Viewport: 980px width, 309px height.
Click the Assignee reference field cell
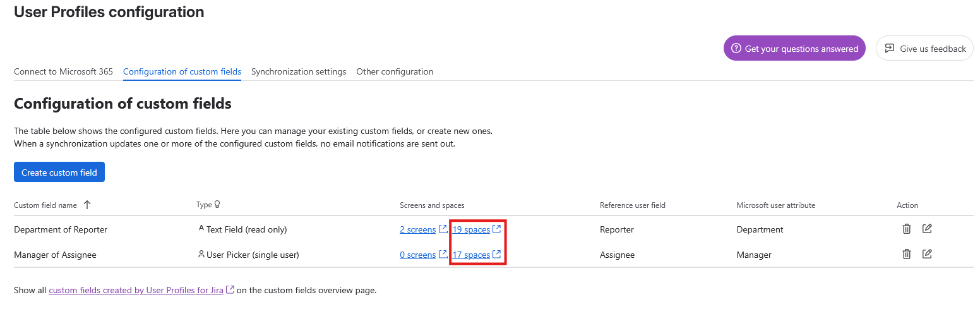618,255
